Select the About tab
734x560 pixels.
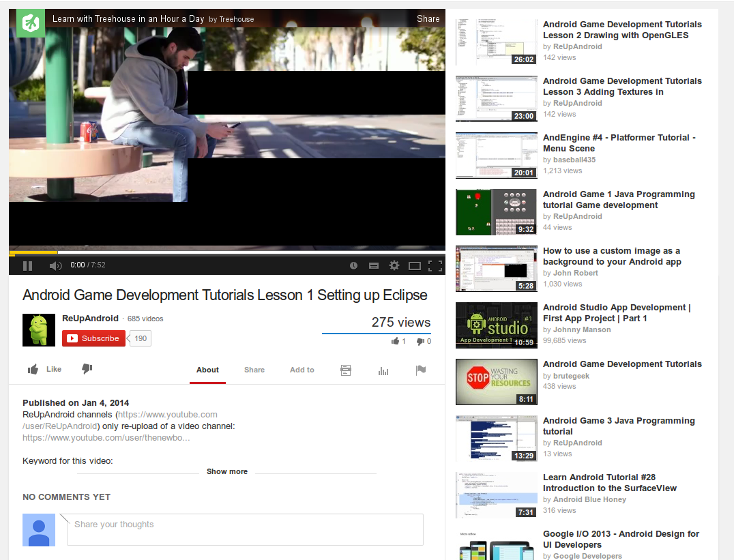pyautogui.click(x=207, y=370)
